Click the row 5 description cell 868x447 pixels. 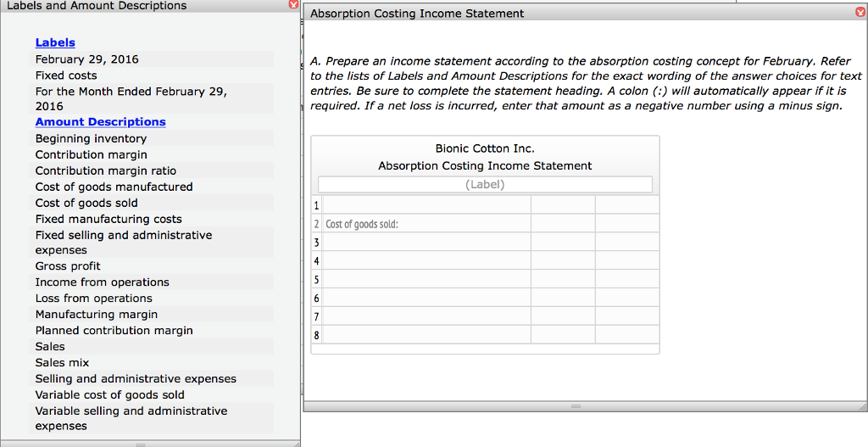click(426, 279)
